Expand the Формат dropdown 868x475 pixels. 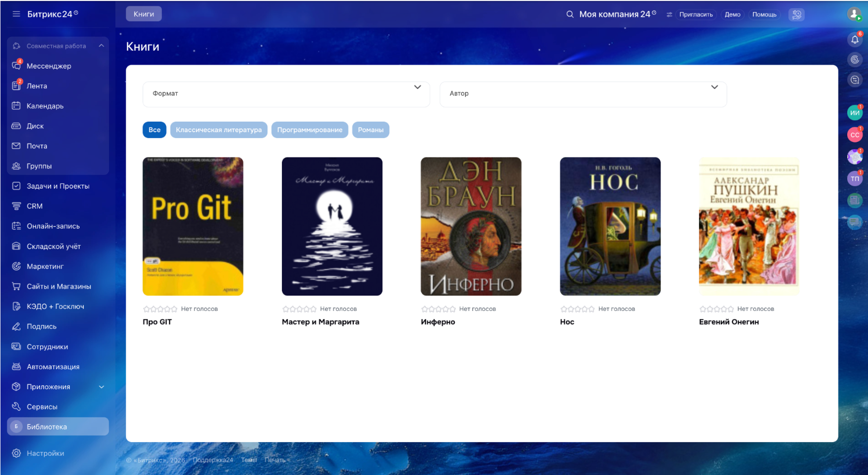coord(286,94)
